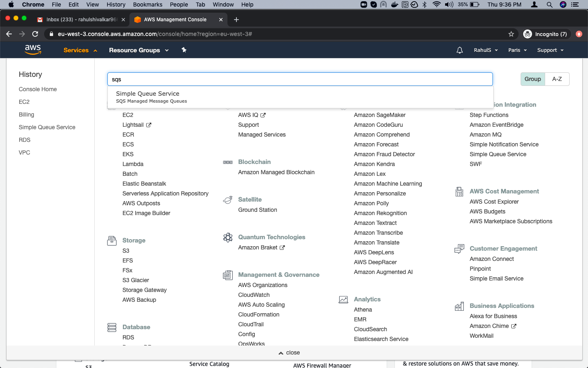588x368 pixels.
Task: Open Simple Notification Service link
Action: coord(504,144)
